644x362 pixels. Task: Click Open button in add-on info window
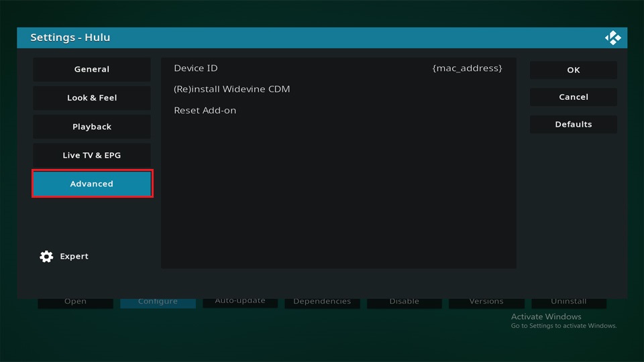click(x=75, y=303)
